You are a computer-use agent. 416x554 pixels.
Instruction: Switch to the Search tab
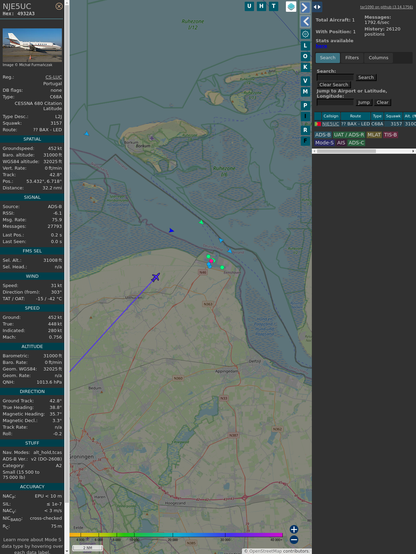pos(328,58)
